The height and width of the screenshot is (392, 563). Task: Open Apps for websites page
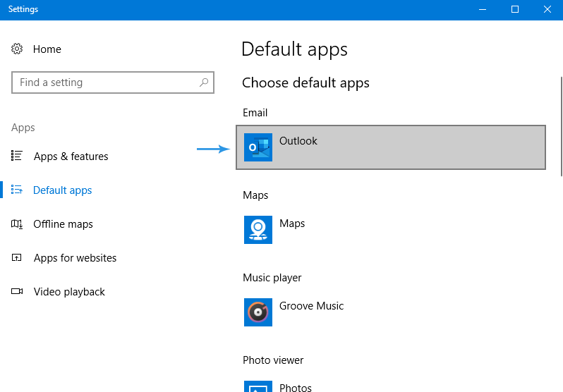click(x=75, y=258)
